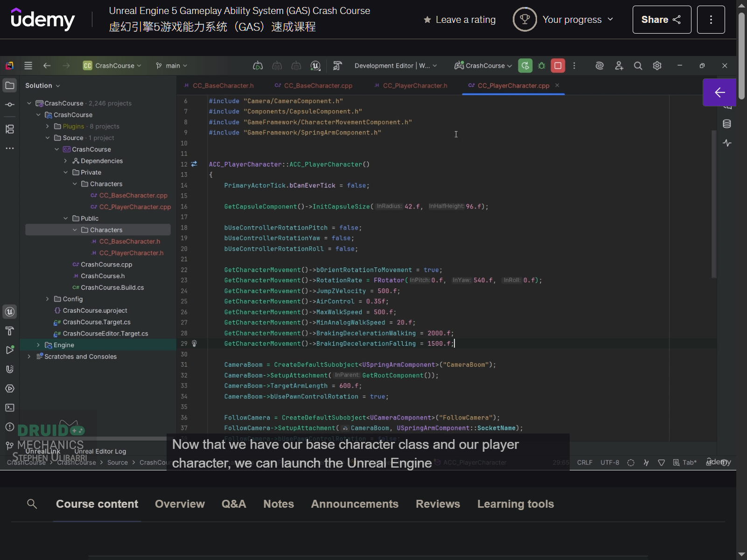Image resolution: width=747 pixels, height=560 pixels.
Task: Open the Problems tool window icon
Action: click(x=10, y=427)
